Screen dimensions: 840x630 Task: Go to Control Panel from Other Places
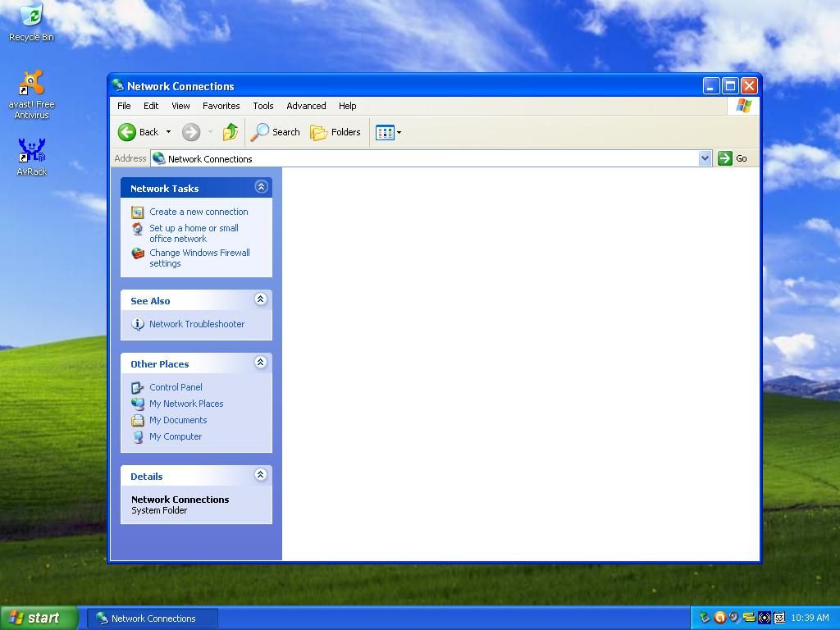click(x=176, y=387)
